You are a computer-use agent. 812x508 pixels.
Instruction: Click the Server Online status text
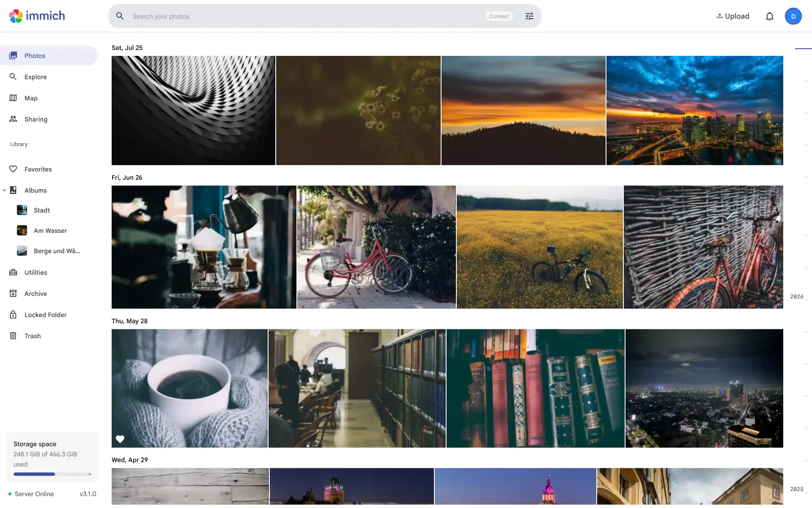point(34,494)
